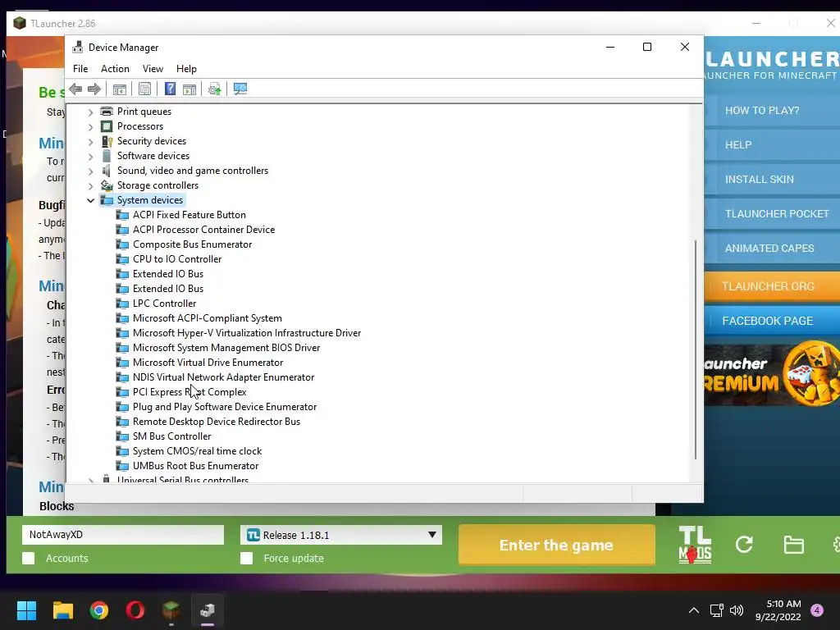This screenshot has height=630, width=840.
Task: Click the Device Manager vertical scrollbar thumb
Action: point(696,349)
